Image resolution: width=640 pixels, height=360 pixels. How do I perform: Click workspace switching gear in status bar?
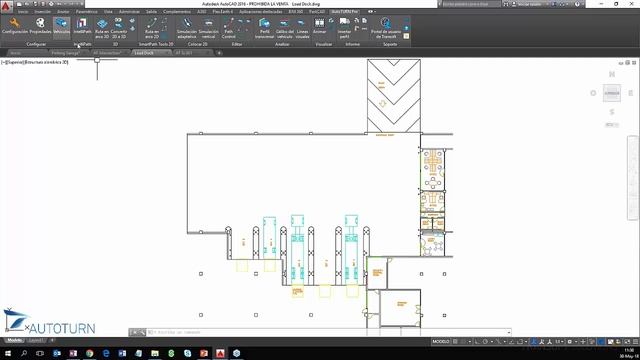coord(570,342)
